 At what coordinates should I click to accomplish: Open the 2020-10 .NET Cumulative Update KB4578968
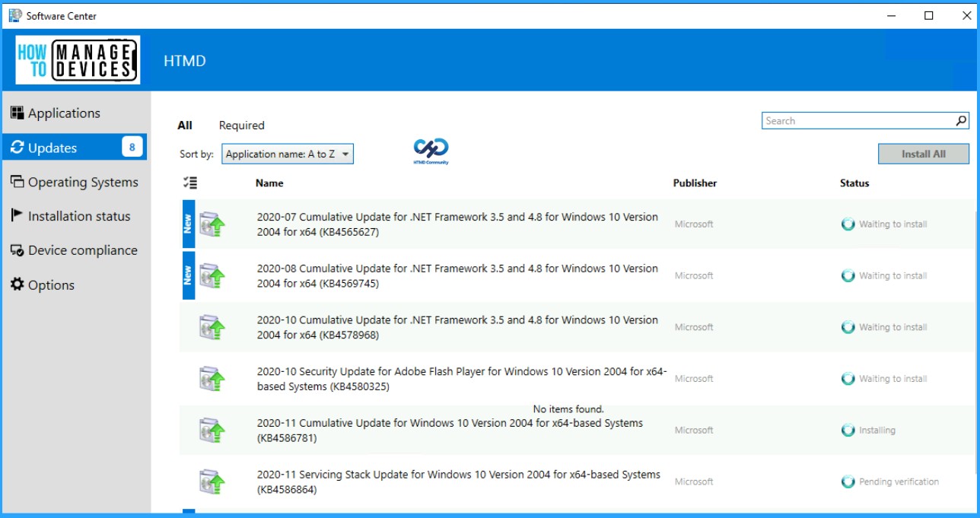pos(457,328)
